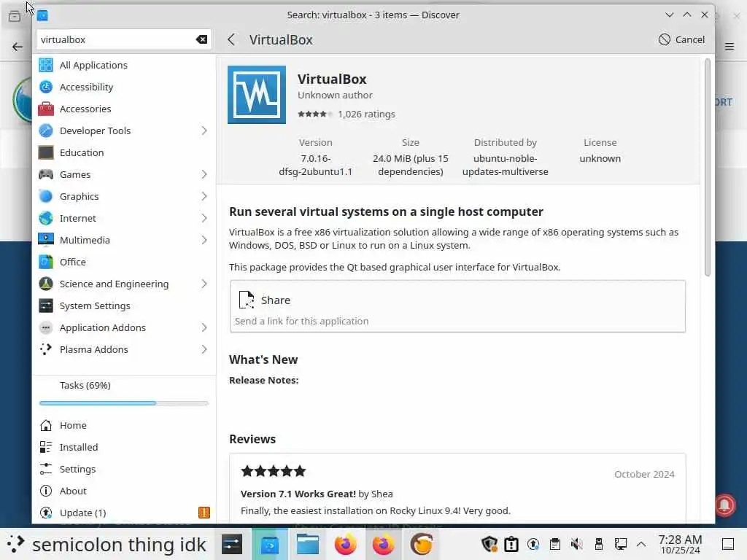Open Accessories category
This screenshot has height=560, width=747.
pos(124,109)
